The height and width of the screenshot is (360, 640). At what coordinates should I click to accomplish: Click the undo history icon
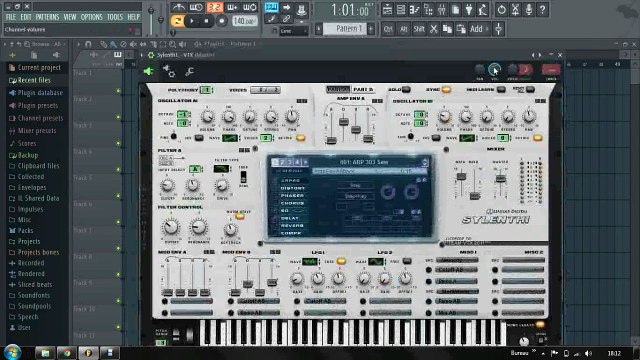502,9
